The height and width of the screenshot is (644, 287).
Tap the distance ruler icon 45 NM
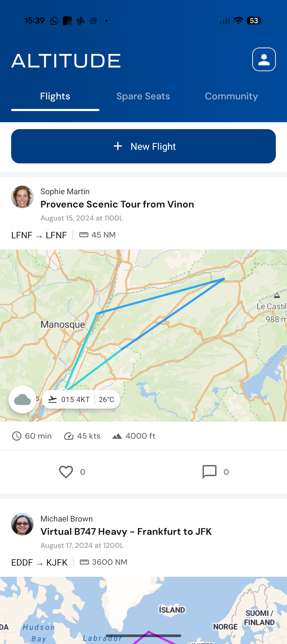[84, 235]
